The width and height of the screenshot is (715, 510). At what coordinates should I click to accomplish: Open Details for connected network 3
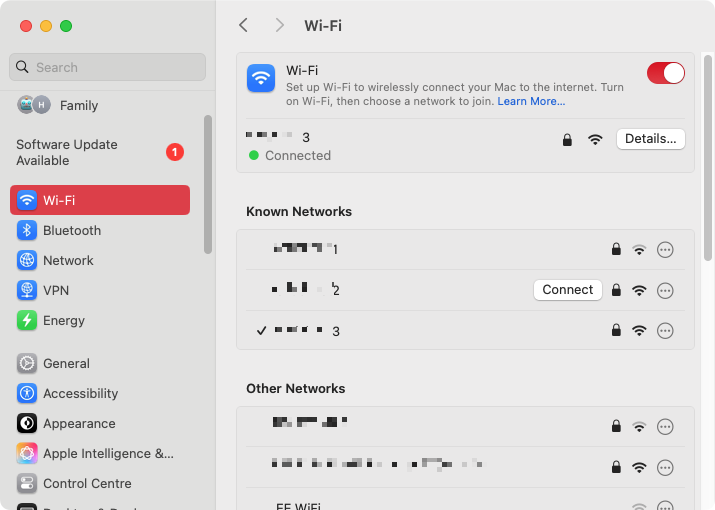tap(650, 139)
